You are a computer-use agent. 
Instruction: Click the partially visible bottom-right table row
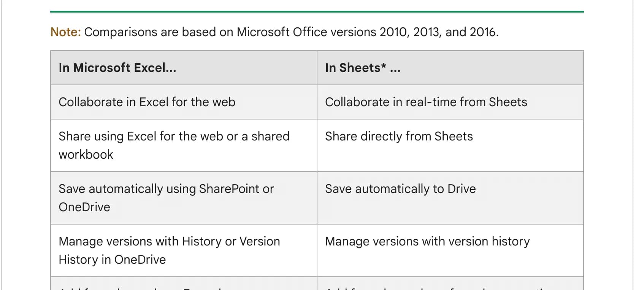click(x=450, y=284)
